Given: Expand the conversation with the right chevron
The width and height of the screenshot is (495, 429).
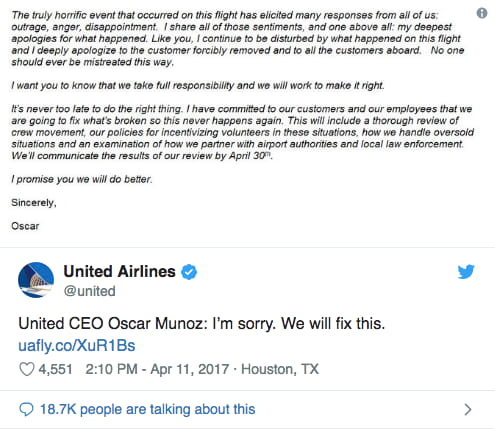Looking at the screenshot, I should [x=468, y=409].
